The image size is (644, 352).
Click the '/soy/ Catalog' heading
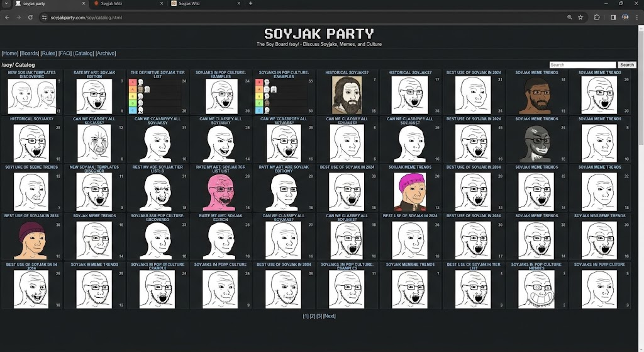click(18, 65)
